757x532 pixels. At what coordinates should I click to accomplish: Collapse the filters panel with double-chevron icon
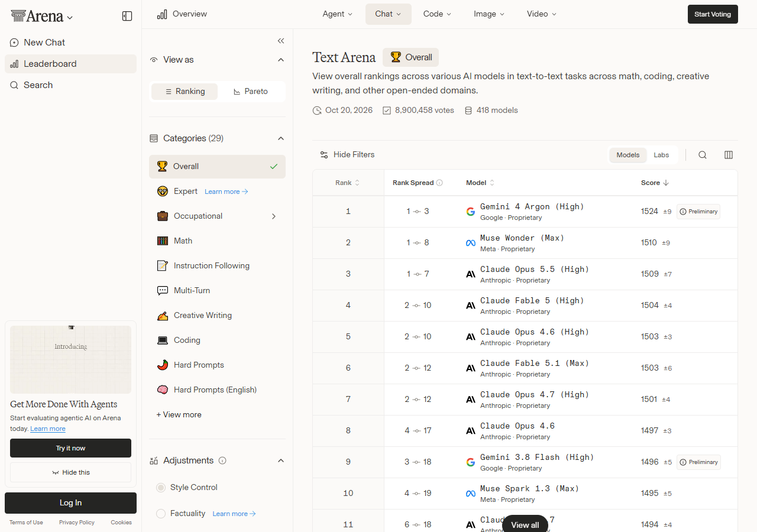pos(281,41)
